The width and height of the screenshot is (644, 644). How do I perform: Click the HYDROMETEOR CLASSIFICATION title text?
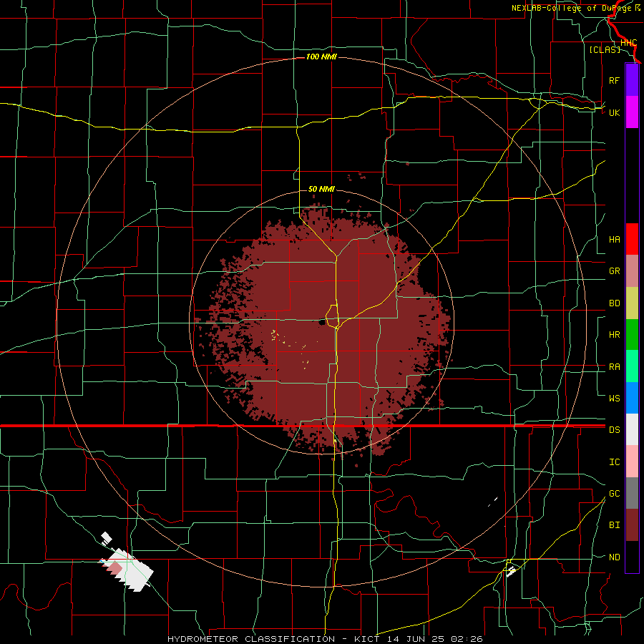(251, 639)
